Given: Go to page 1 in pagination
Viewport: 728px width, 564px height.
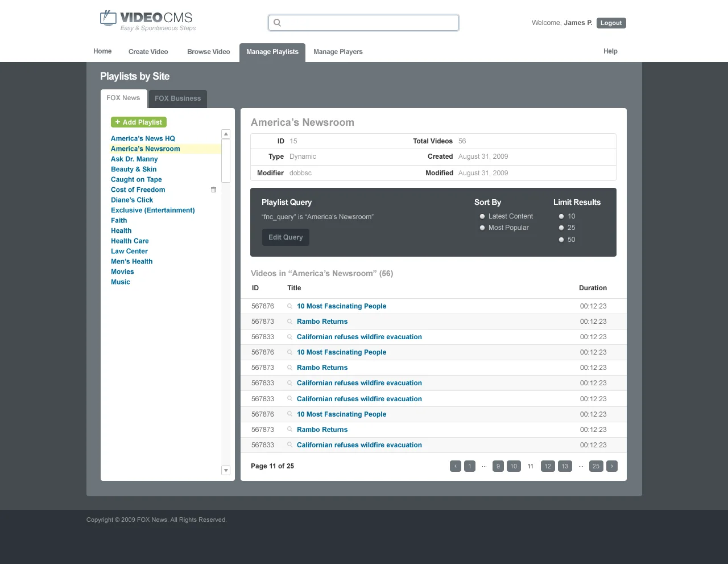Looking at the screenshot, I should pyautogui.click(x=470, y=466).
